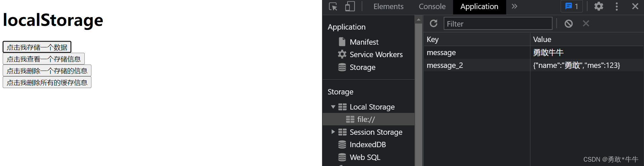Expand the Session Storage tree node

point(333,132)
